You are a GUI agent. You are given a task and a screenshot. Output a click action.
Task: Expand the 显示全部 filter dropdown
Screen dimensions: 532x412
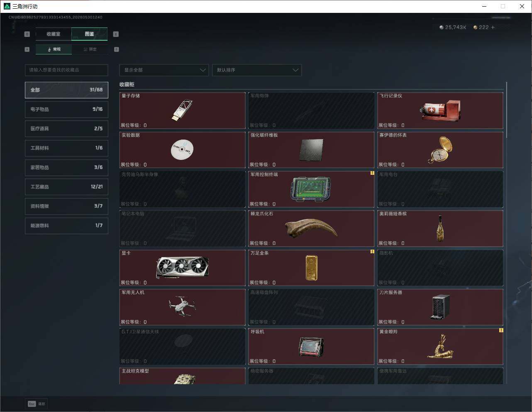[x=164, y=70]
